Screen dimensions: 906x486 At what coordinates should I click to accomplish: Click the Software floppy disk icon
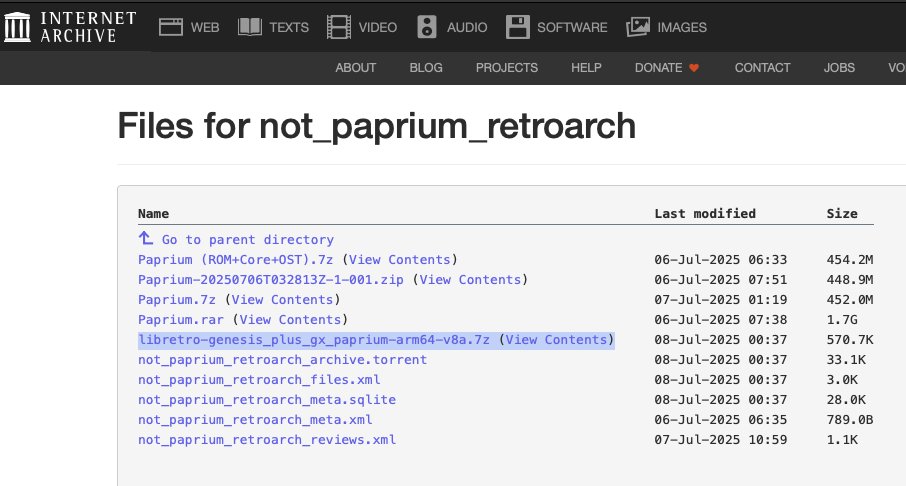(518, 27)
